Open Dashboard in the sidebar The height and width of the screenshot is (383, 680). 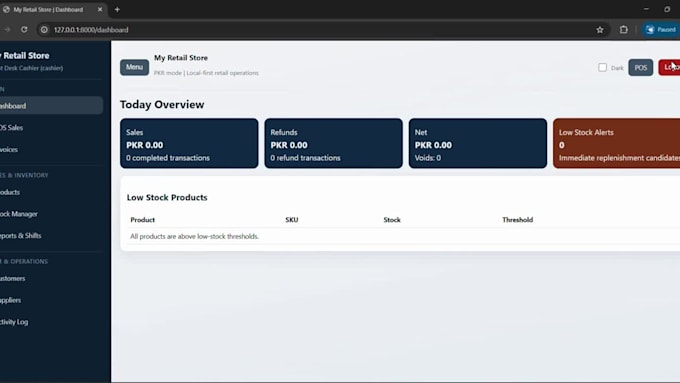pos(51,105)
